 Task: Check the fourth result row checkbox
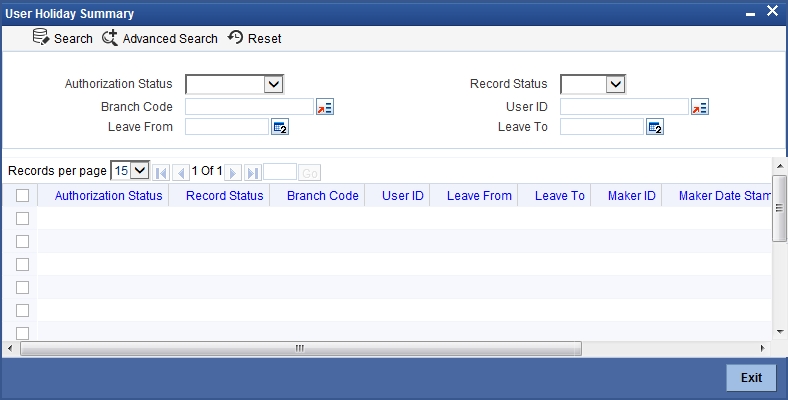(22, 287)
